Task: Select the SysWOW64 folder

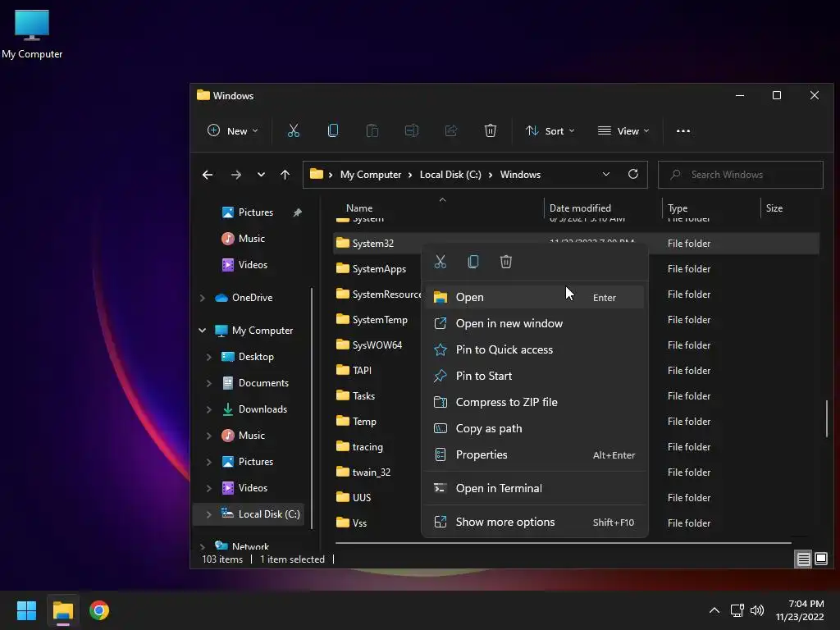Action: coord(377,345)
